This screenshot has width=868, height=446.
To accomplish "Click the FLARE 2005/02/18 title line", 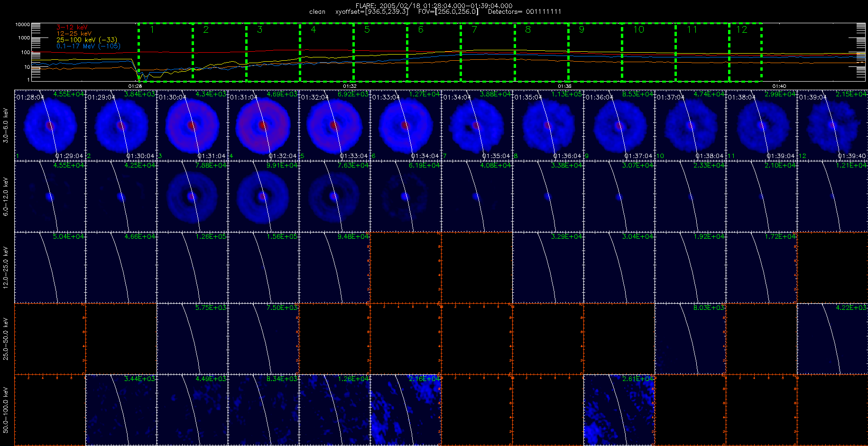I will [434, 6].
